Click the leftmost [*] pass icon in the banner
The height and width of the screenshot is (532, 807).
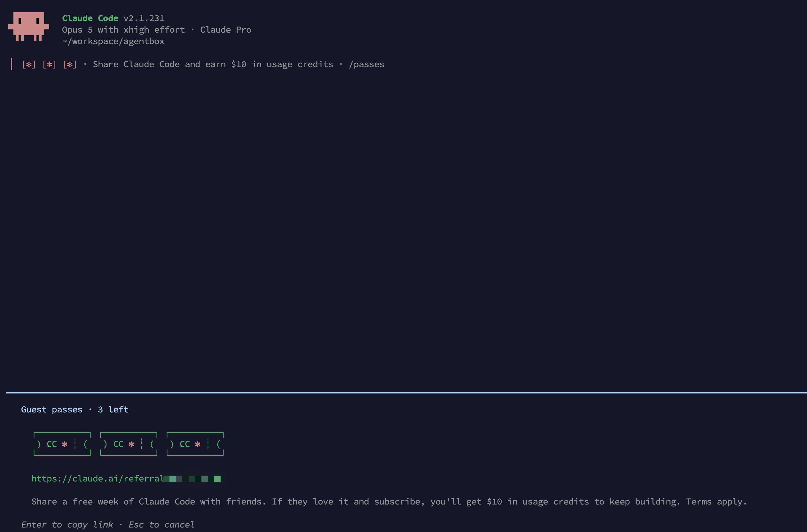pyautogui.click(x=29, y=64)
